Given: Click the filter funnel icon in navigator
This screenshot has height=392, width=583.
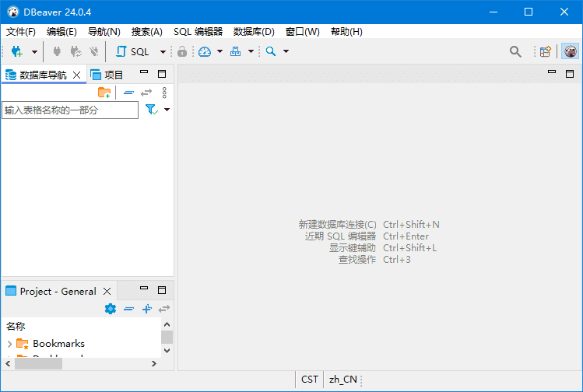Looking at the screenshot, I should 151,110.
